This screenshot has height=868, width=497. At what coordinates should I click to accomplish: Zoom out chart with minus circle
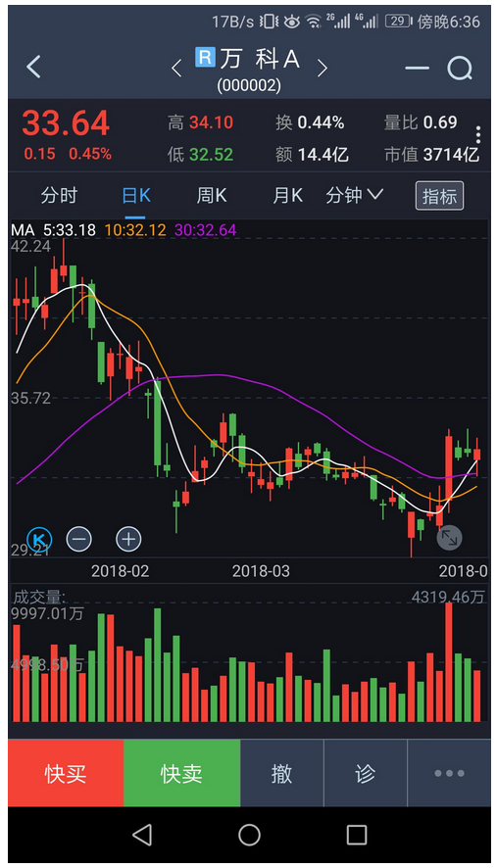click(x=79, y=539)
